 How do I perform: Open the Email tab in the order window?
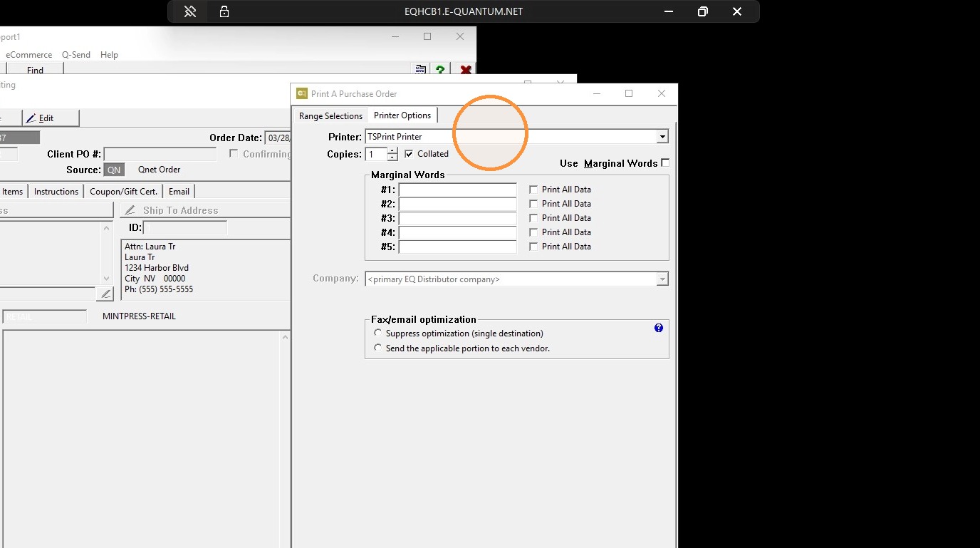coord(179,192)
